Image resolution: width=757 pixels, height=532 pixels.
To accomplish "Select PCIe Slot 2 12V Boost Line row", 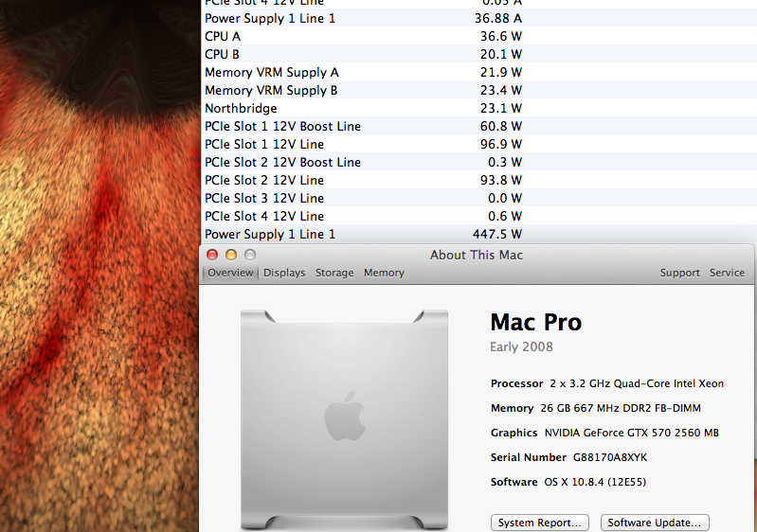I will coord(478,162).
